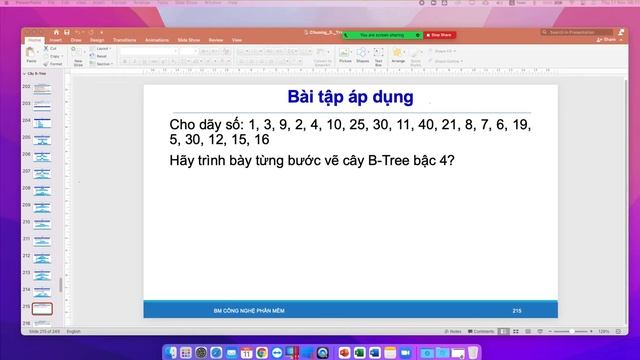Fit slide to window icon
640x360 pixels.
pyautogui.click(x=619, y=331)
